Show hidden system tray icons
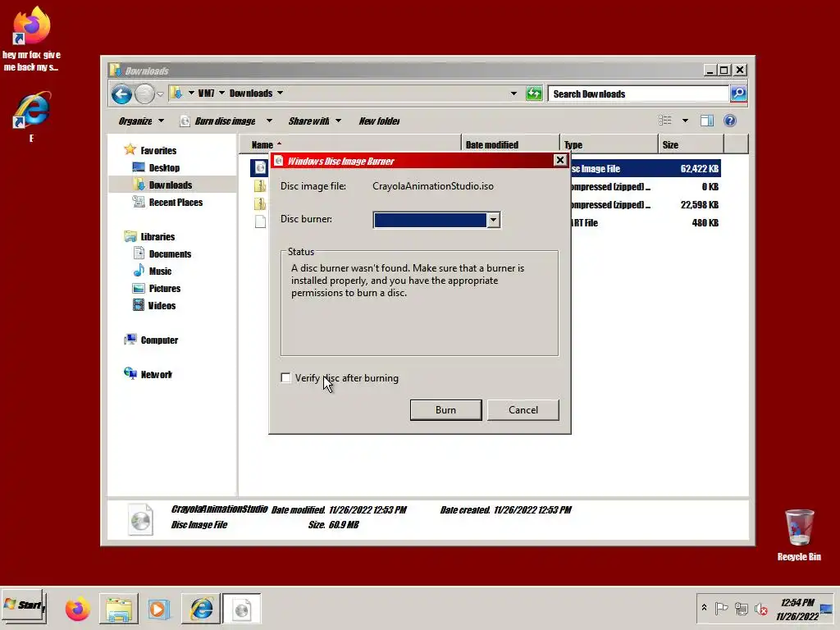The image size is (840, 630). point(704,608)
